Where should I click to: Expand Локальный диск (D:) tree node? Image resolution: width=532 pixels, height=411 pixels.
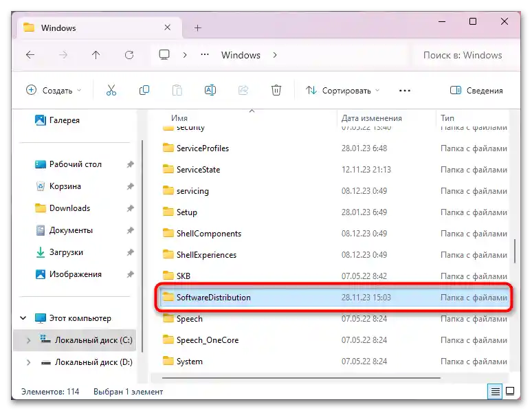click(x=28, y=362)
